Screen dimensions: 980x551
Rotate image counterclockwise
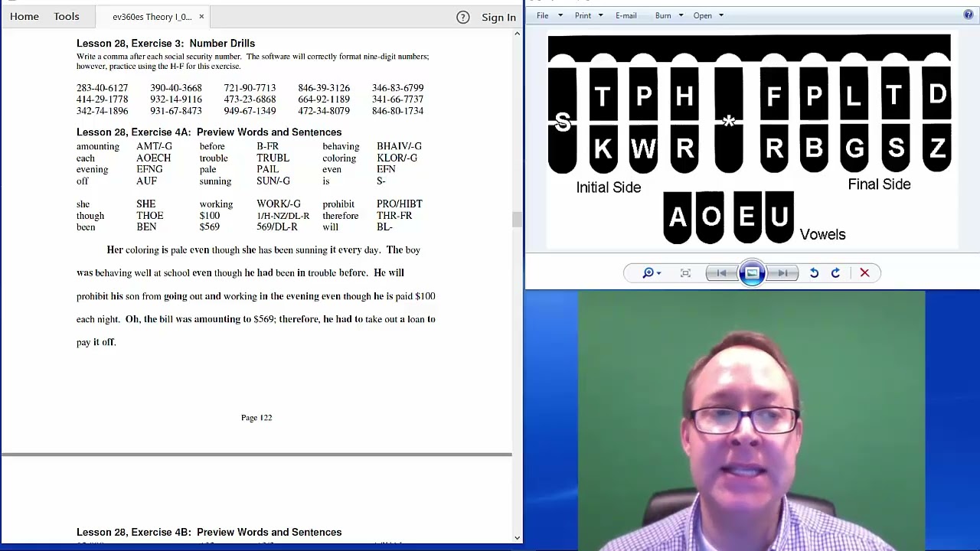815,273
